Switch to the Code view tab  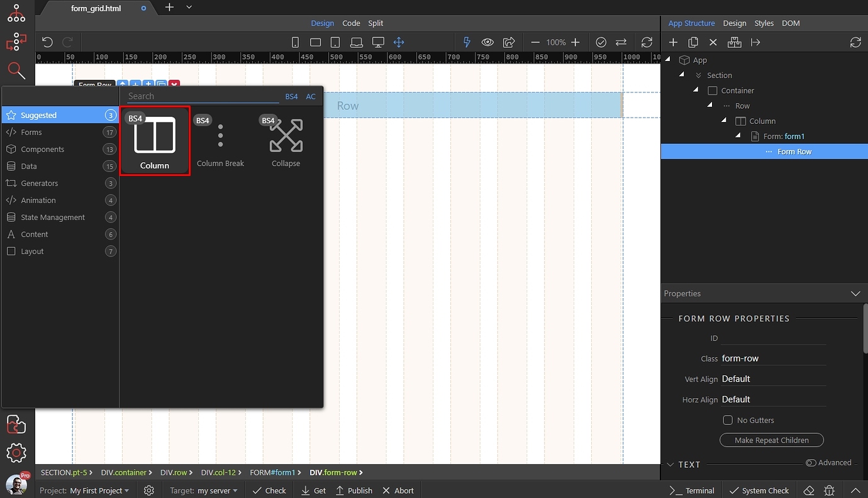tap(351, 23)
